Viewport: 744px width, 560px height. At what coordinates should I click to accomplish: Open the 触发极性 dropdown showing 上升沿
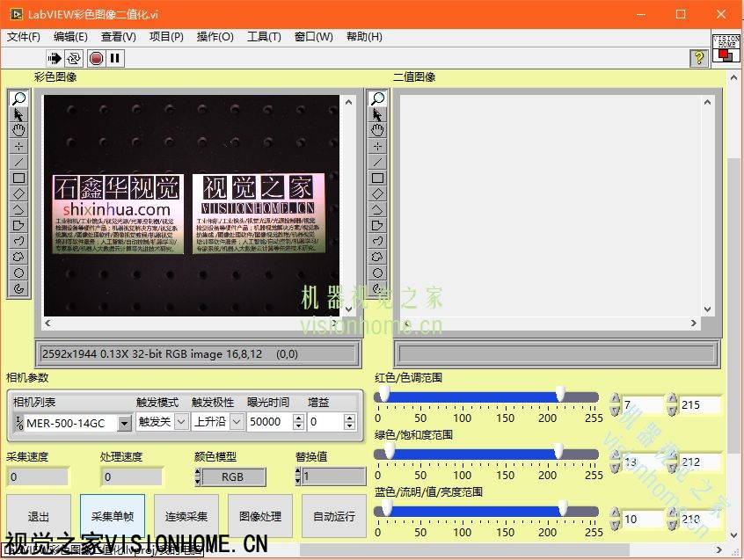tap(237, 422)
